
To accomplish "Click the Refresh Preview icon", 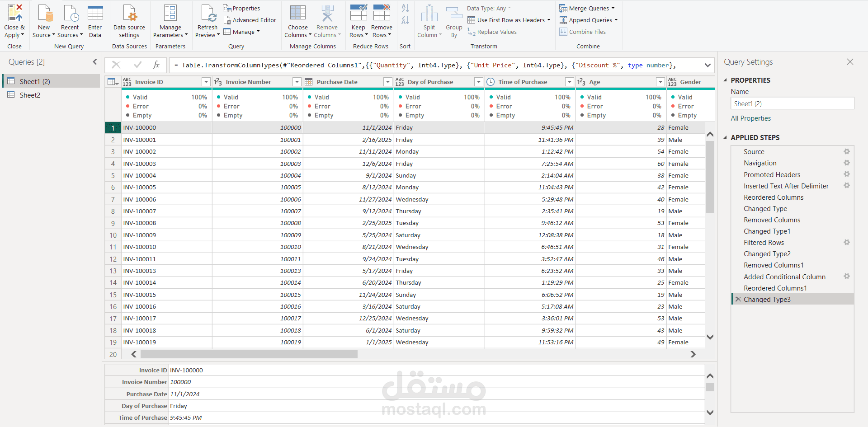I will pos(208,14).
